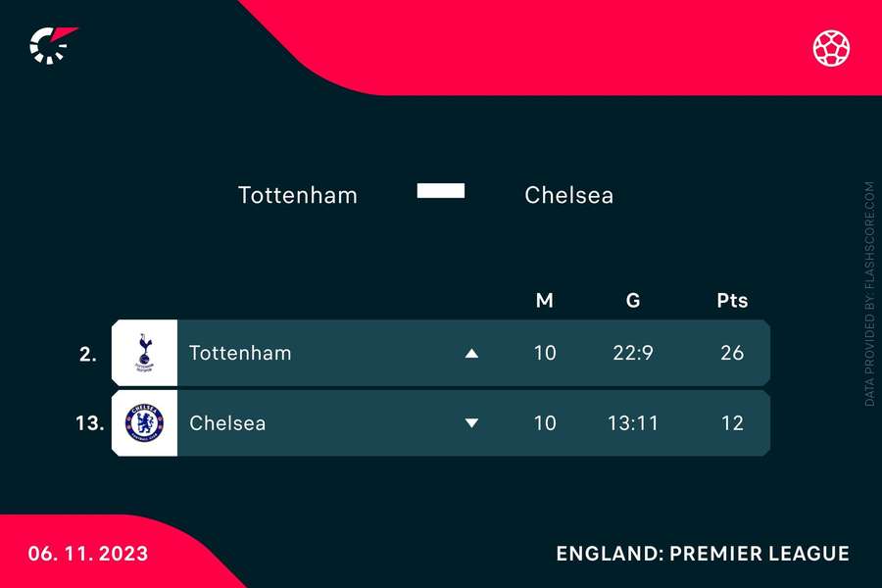The height and width of the screenshot is (588, 882).
Task: Click the Tottenham club crest
Action: point(145,353)
